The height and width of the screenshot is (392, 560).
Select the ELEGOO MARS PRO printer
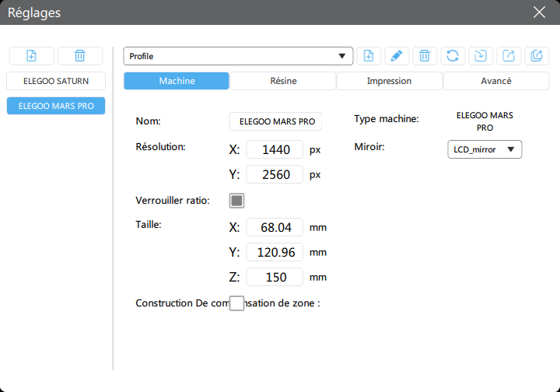point(56,106)
